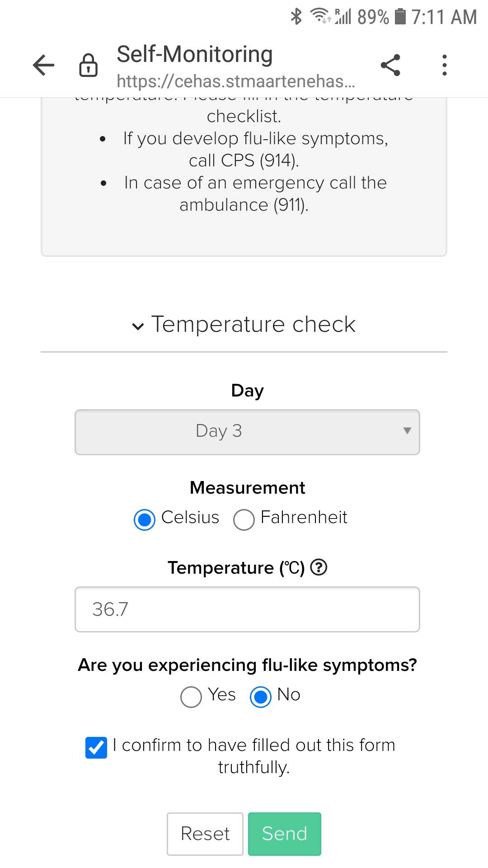Screen dimensions: 488x868
Task: Tap the back arrow icon
Action: 44,65
